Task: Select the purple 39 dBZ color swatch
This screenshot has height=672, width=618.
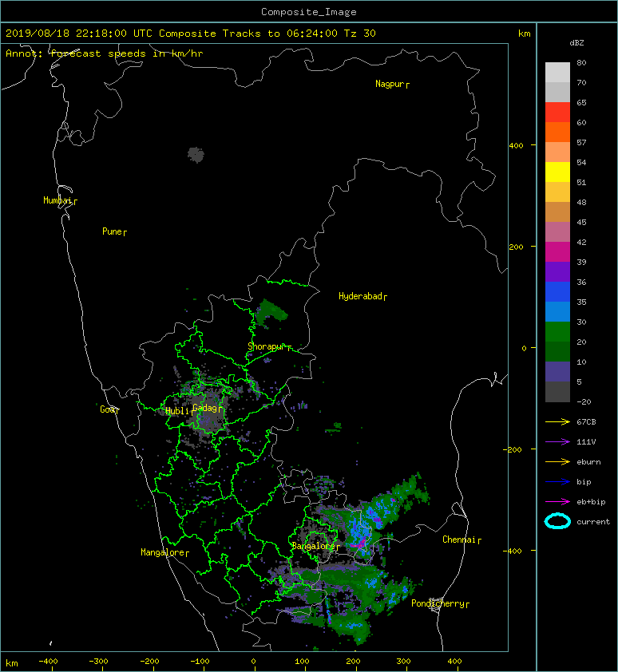Action: 557,271
